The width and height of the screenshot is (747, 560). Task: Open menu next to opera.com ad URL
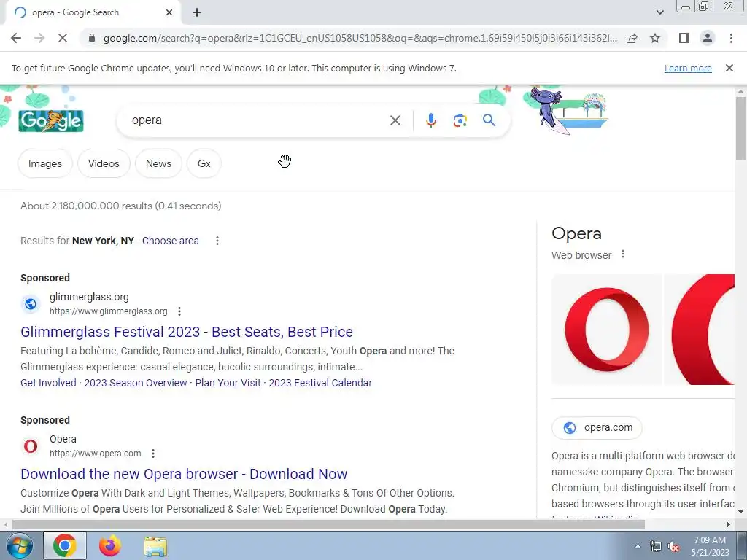tap(153, 454)
